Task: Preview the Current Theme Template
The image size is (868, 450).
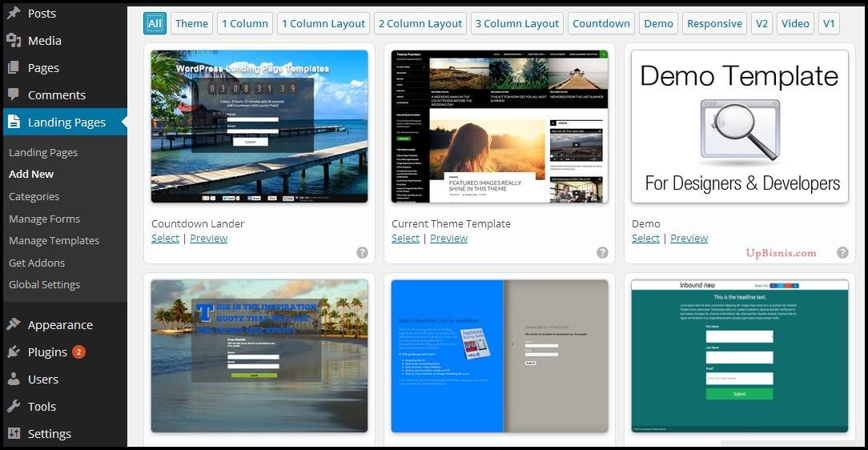Action: pyautogui.click(x=448, y=238)
